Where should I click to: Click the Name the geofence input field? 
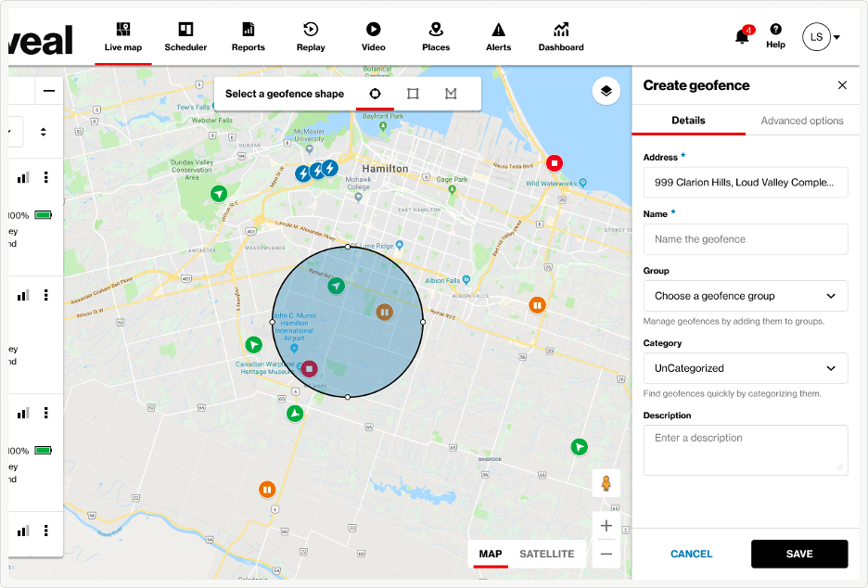coord(746,239)
